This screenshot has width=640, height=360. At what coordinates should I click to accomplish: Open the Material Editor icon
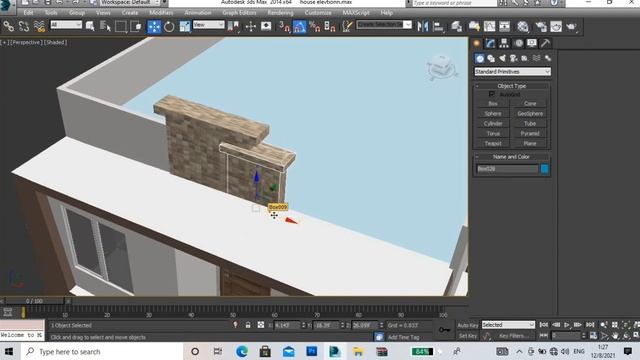click(523, 27)
